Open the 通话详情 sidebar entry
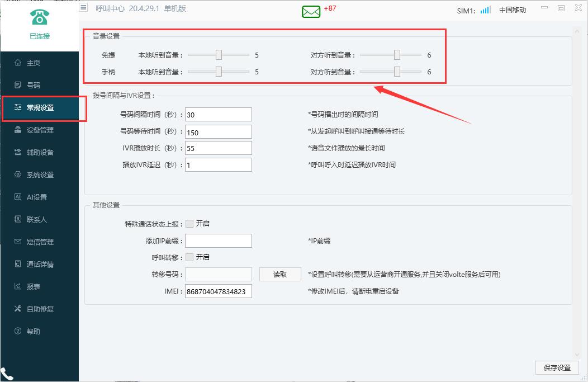 [x=40, y=264]
